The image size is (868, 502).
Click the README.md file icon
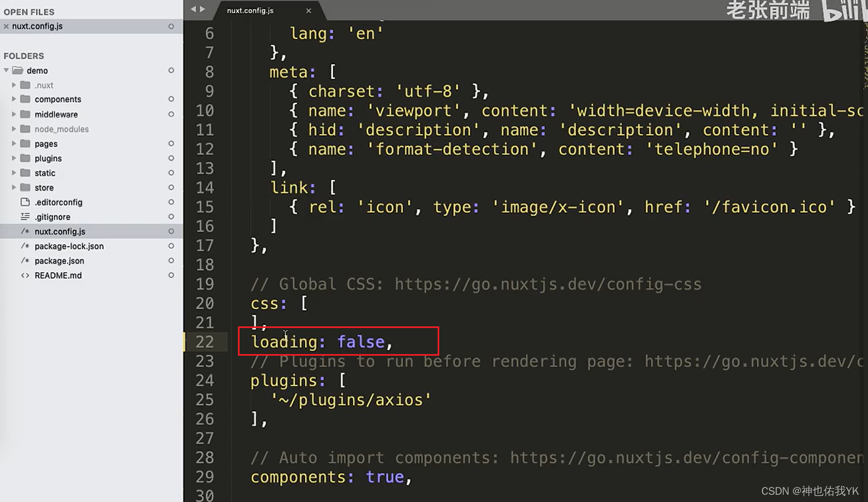(25, 275)
